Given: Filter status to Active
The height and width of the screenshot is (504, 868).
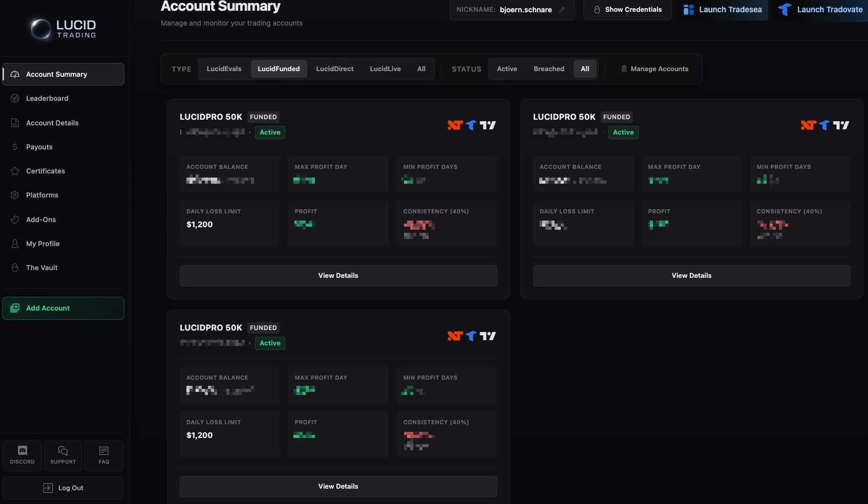Looking at the screenshot, I should click(x=507, y=69).
